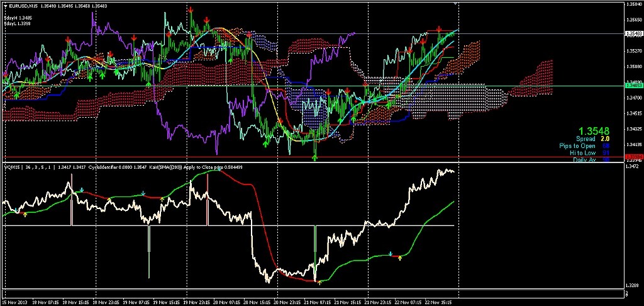Click 1.35270 on the price scale
This screenshot has width=644, height=306.
coord(633,51)
